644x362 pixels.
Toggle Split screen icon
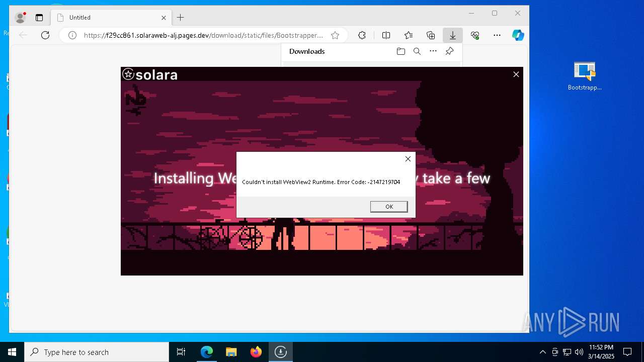point(386,35)
